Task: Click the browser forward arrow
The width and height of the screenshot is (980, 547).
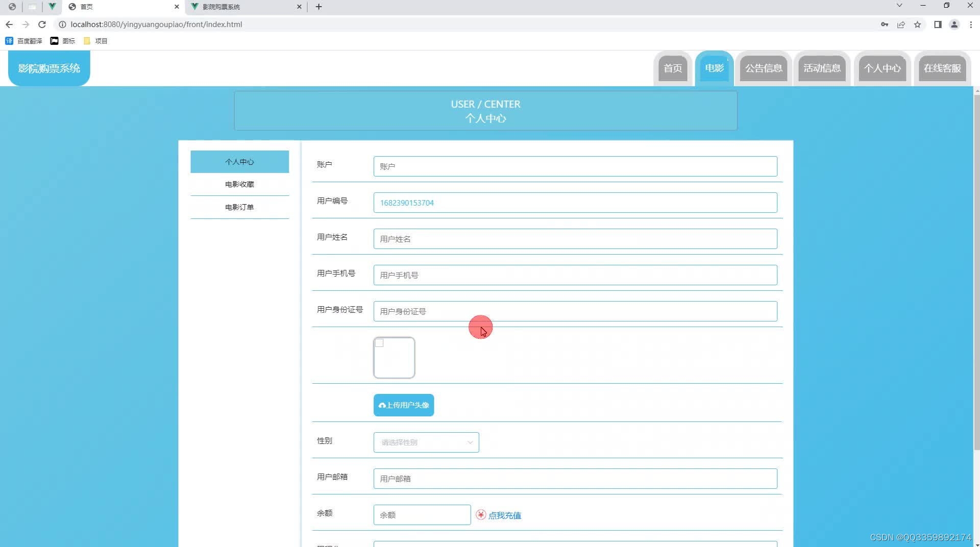Action: pyautogui.click(x=26, y=24)
